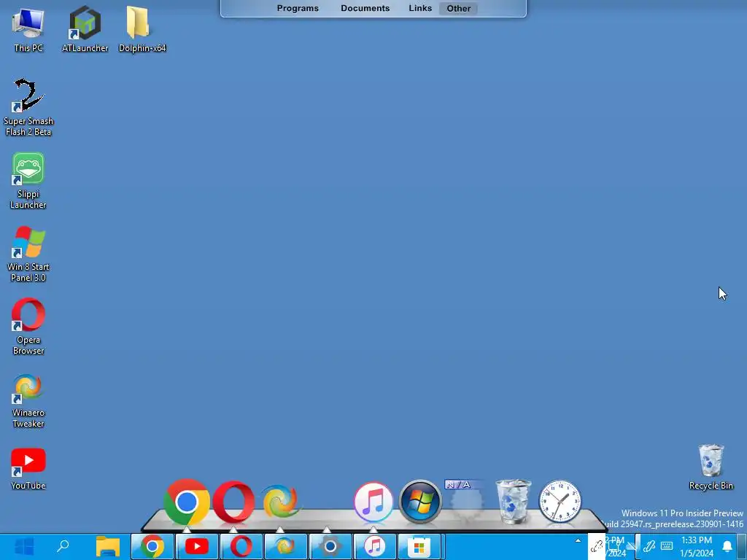Select the YouTube desktop shortcut
Viewport: 747px width, 560px height.
pos(28,469)
